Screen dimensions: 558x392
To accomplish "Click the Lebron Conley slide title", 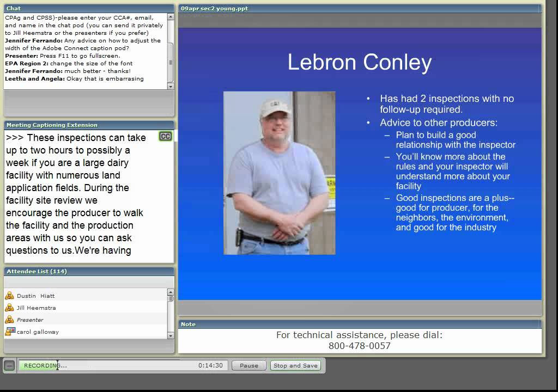I will point(360,63).
